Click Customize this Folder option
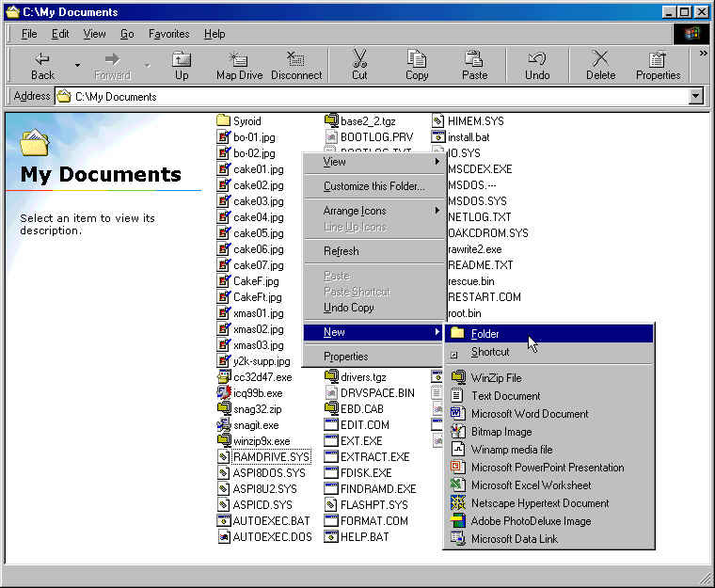 [373, 186]
